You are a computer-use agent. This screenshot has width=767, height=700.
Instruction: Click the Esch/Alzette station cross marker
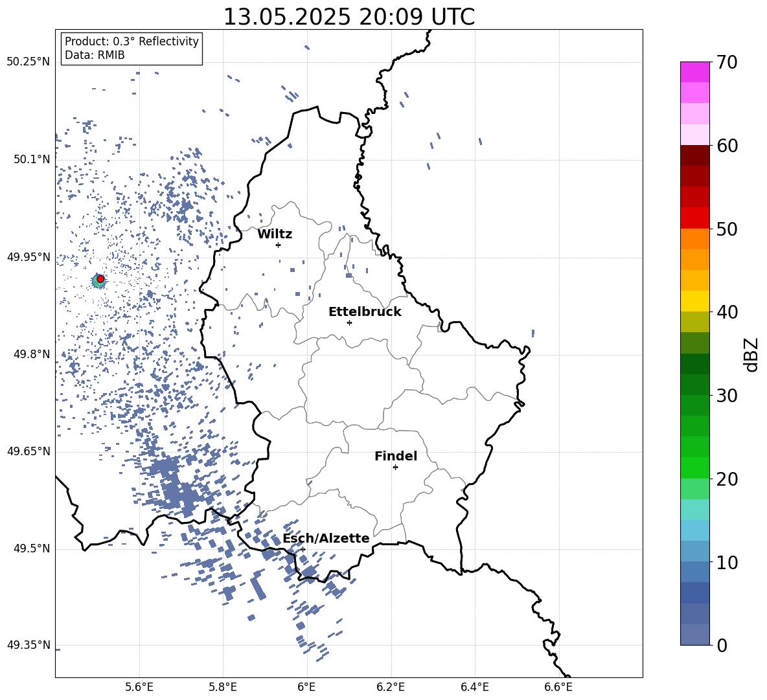coord(303,549)
